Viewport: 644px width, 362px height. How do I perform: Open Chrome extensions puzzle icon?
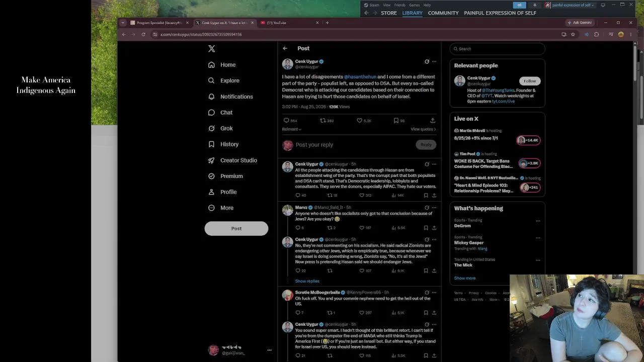[x=597, y=34]
